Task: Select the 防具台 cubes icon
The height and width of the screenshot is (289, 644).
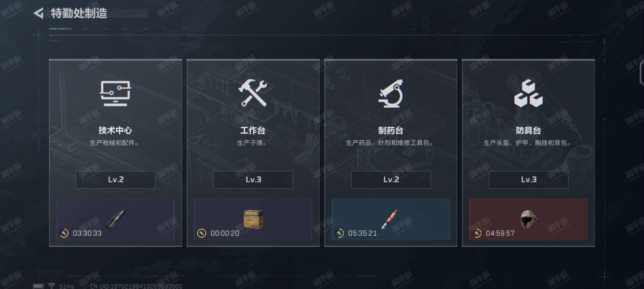Action: pos(528,93)
